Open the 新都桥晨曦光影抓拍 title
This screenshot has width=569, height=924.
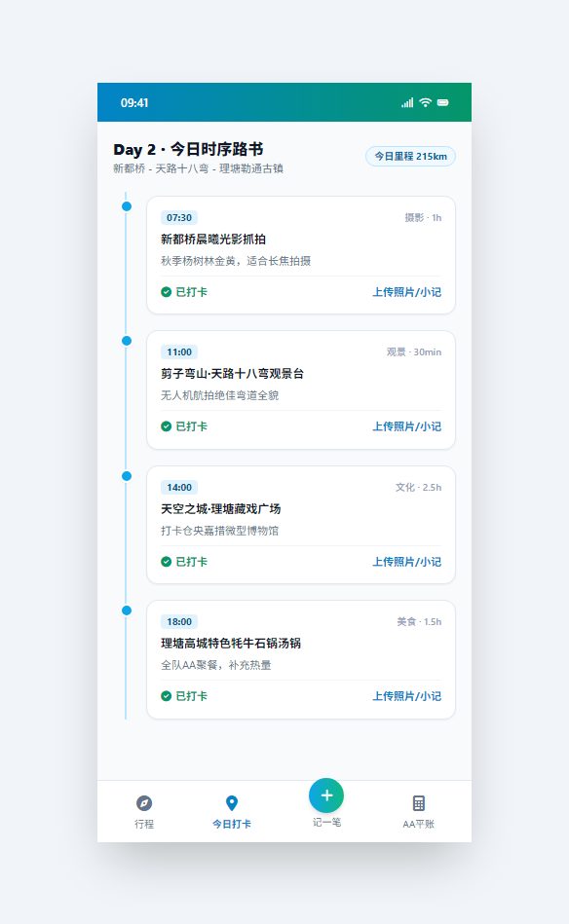(213, 239)
